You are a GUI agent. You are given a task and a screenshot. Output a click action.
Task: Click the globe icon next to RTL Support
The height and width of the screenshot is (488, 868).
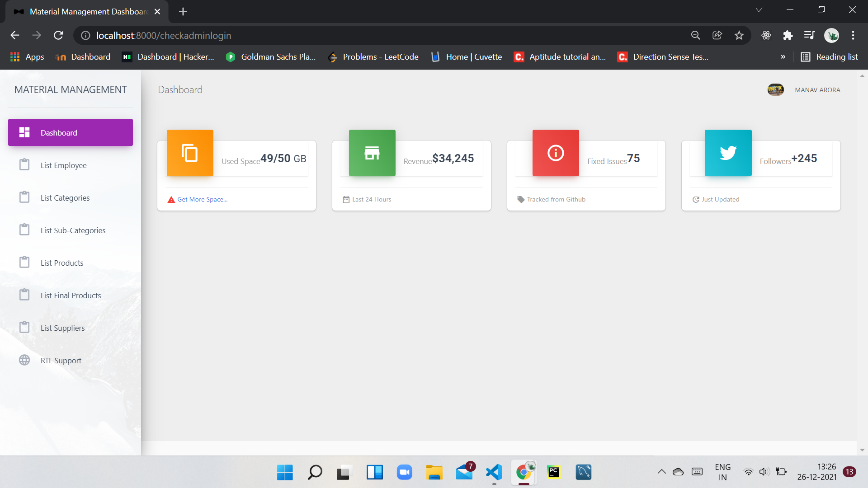[x=24, y=360]
